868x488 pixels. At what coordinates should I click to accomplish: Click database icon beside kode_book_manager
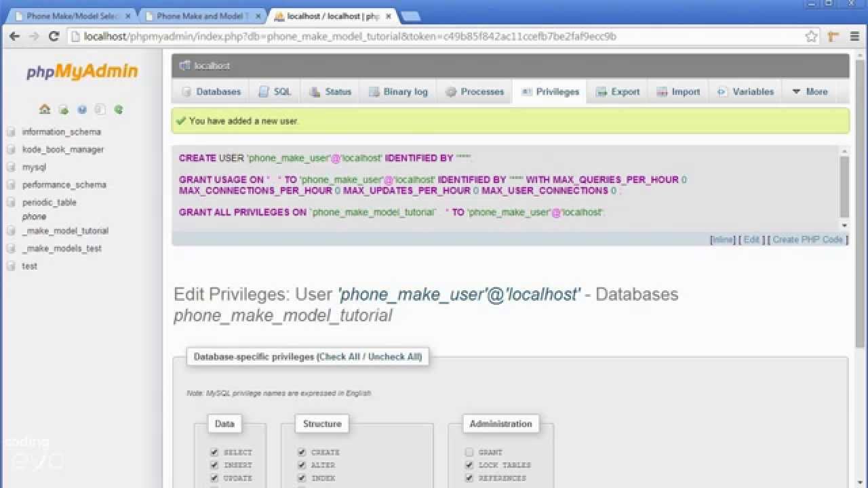[x=11, y=150]
